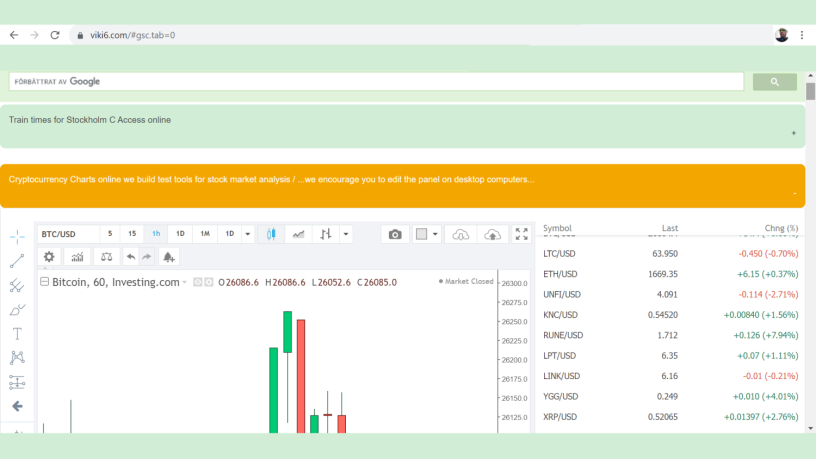816x459 pixels.
Task: Reload the browser page
Action: pyautogui.click(x=55, y=35)
